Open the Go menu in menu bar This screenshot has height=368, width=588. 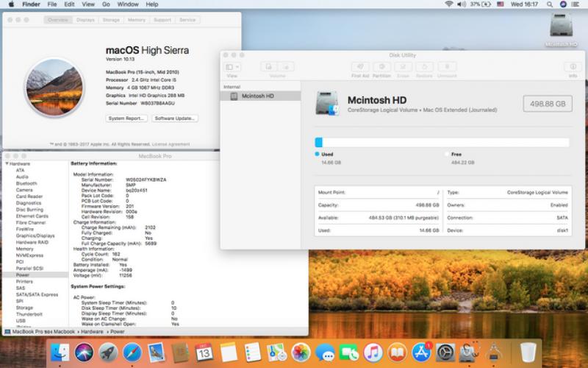(x=106, y=4)
